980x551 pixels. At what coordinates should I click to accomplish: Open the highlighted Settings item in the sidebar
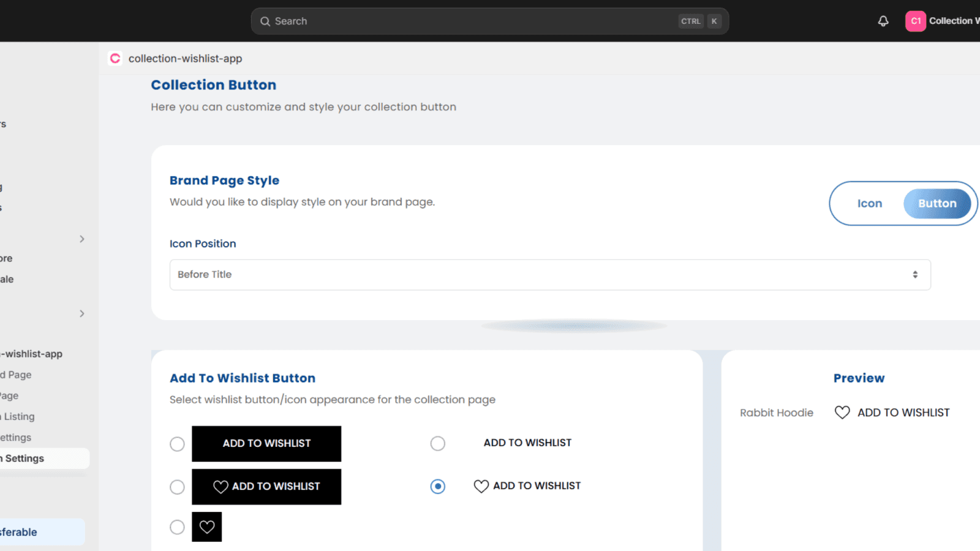coord(24,459)
